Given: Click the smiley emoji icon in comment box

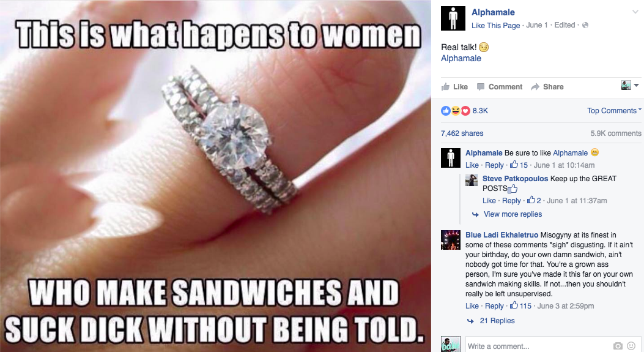Looking at the screenshot, I should coord(631,346).
